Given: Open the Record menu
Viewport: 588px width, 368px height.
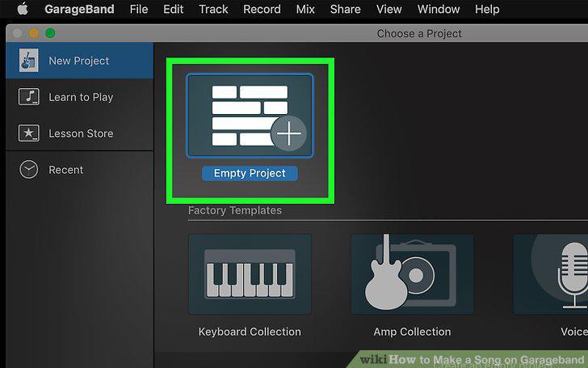Looking at the screenshot, I should (262, 9).
